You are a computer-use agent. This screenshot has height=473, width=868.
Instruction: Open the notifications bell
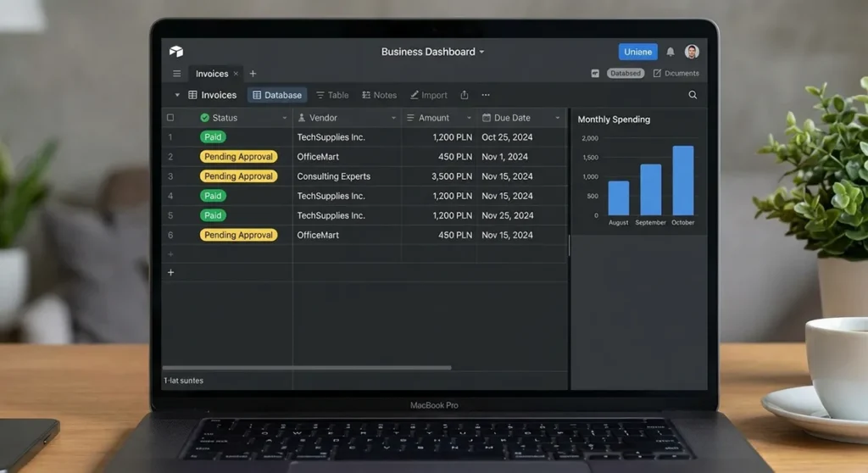[x=670, y=52]
